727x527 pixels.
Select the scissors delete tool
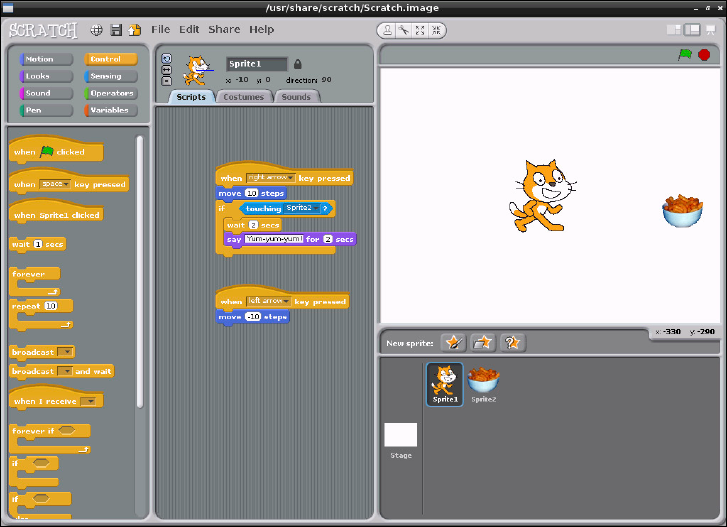[403, 30]
